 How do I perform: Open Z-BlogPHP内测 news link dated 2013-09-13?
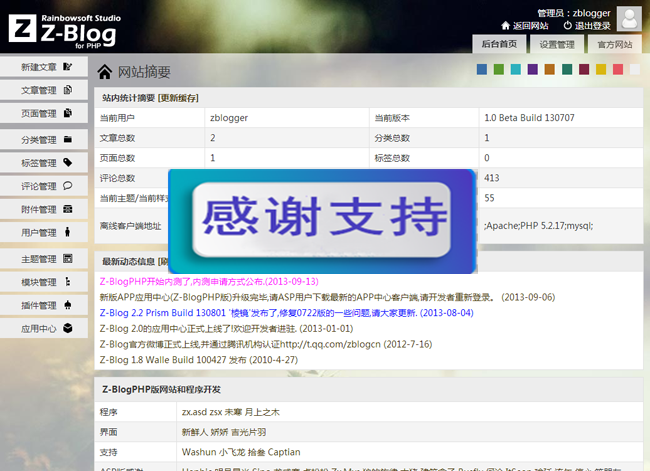pyautogui.click(x=209, y=282)
